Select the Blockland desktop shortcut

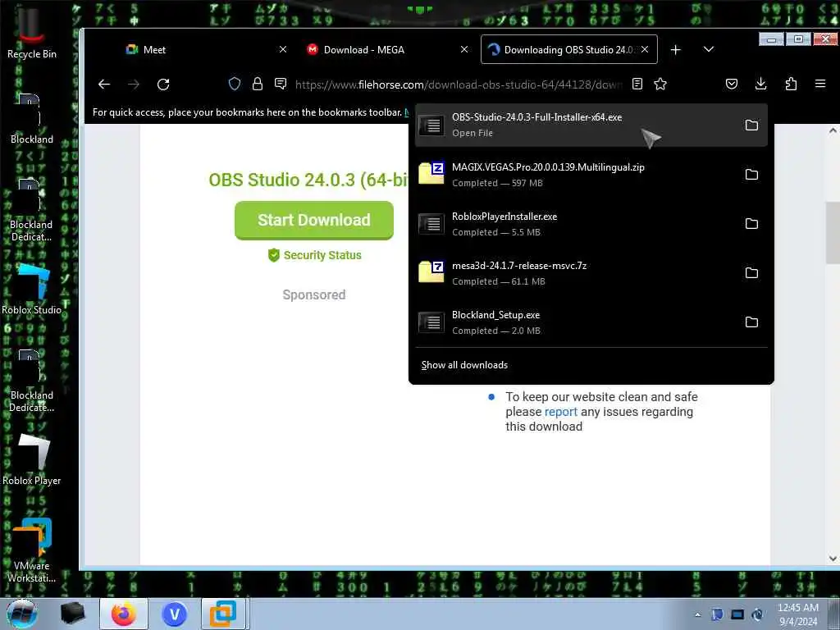(x=32, y=119)
